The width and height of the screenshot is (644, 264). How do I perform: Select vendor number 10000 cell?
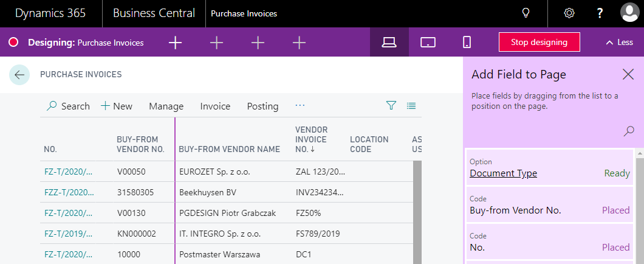click(x=129, y=254)
